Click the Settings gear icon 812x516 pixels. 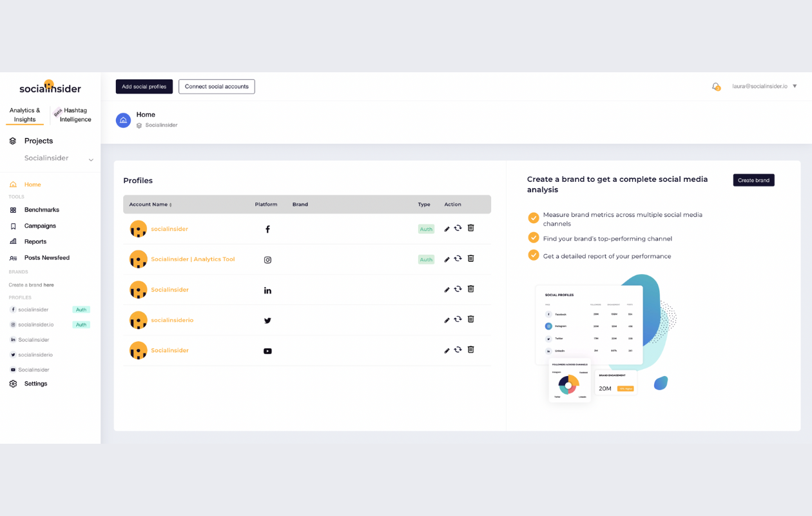click(13, 384)
